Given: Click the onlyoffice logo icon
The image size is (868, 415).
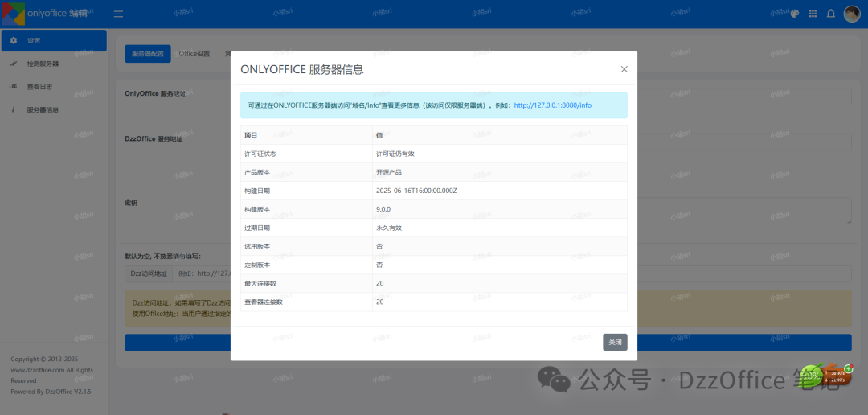Looking at the screenshot, I should pos(14,14).
